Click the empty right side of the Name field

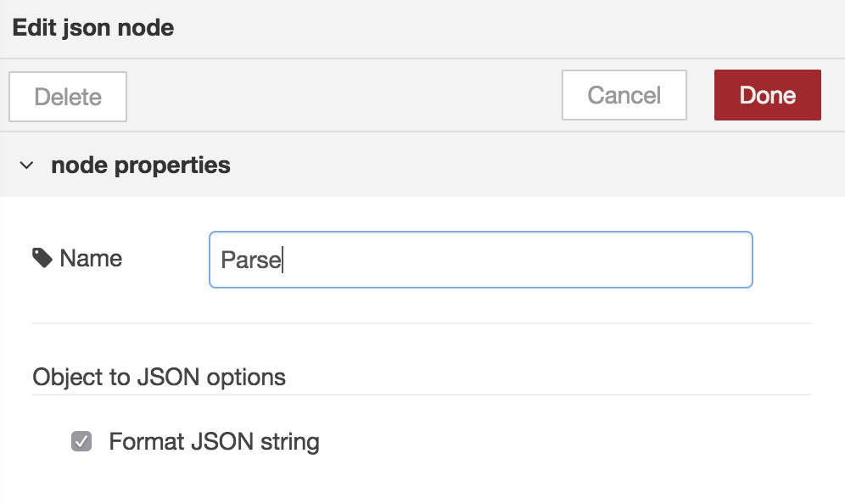pos(518,260)
